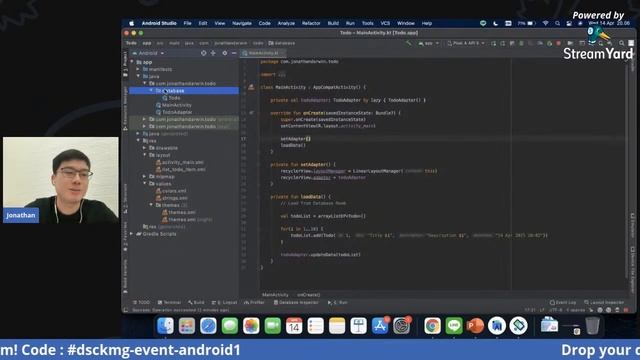Open LINE from the Dock
This screenshot has height=360, width=640.
(x=454, y=326)
